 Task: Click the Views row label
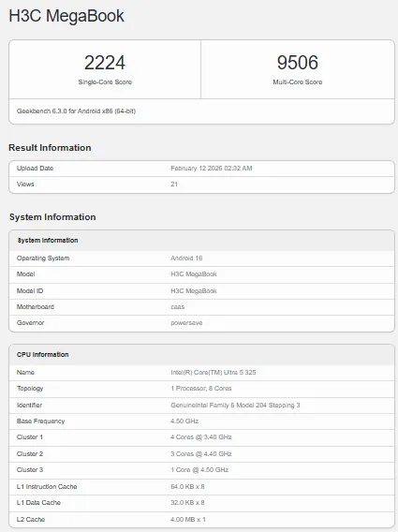(25, 184)
